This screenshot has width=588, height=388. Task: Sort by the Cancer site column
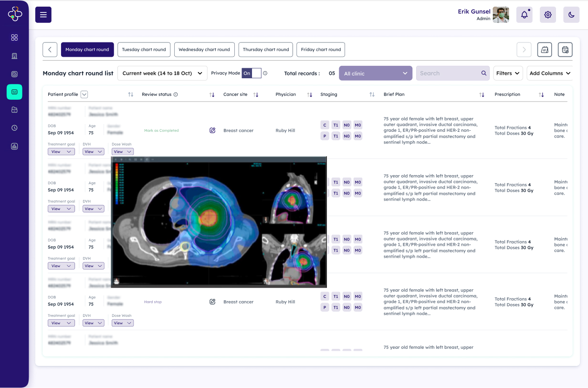(x=256, y=94)
